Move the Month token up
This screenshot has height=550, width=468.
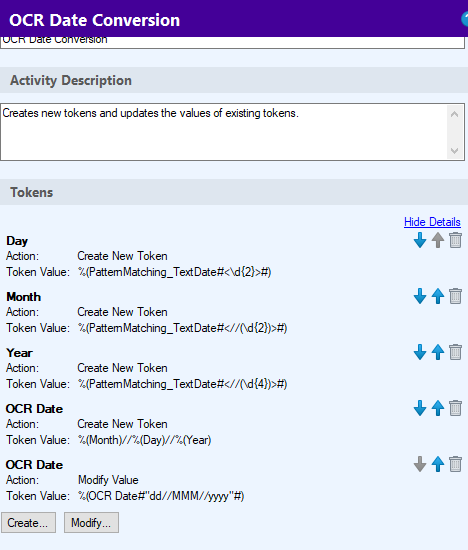click(437, 296)
